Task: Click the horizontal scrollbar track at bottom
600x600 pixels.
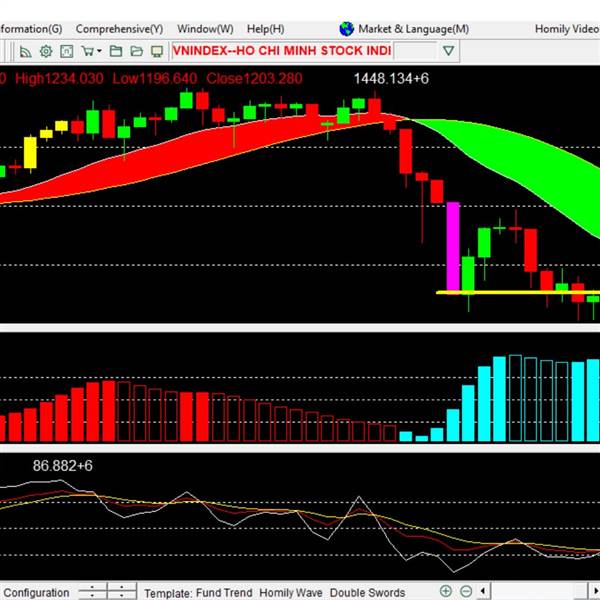Action: click(539, 592)
